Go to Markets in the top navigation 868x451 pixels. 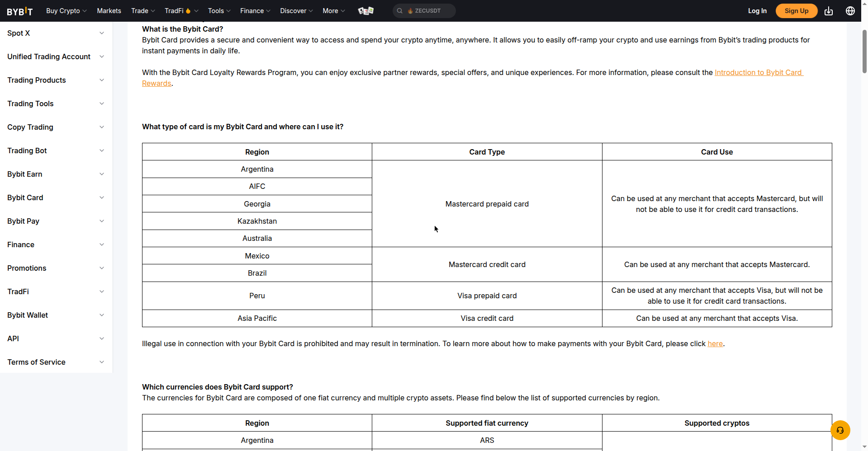pos(109,11)
